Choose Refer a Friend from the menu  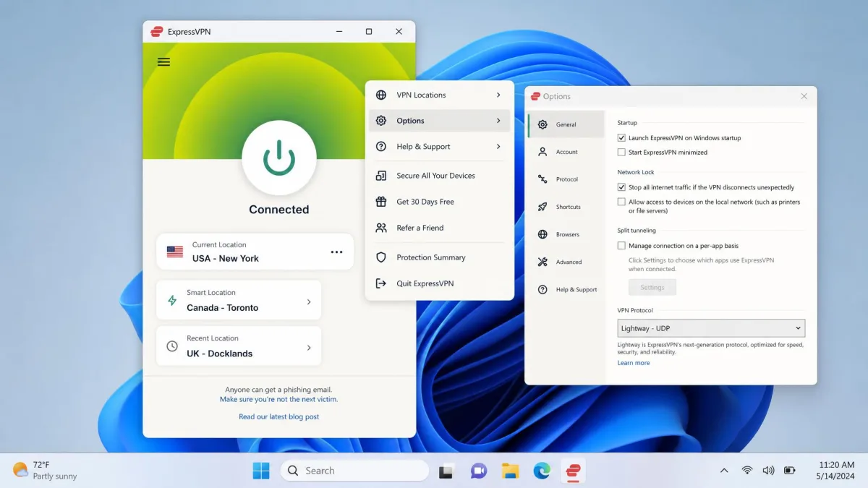pos(440,228)
